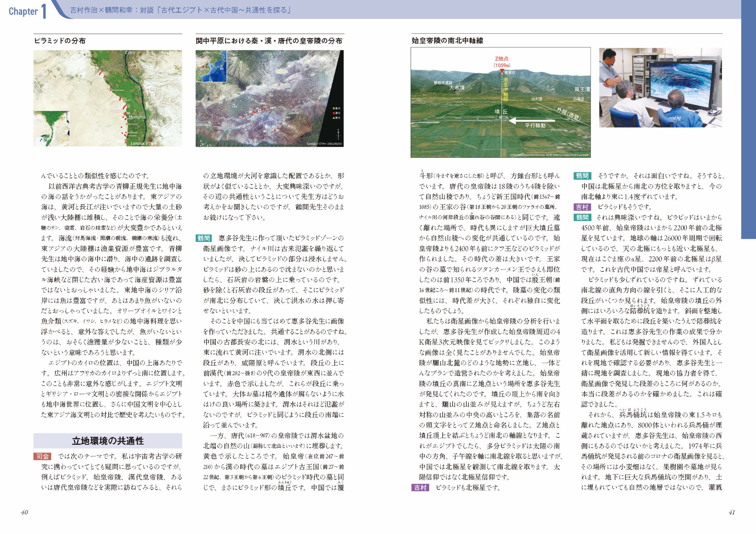
Task: Click page number 40
Action: click(24, 512)
